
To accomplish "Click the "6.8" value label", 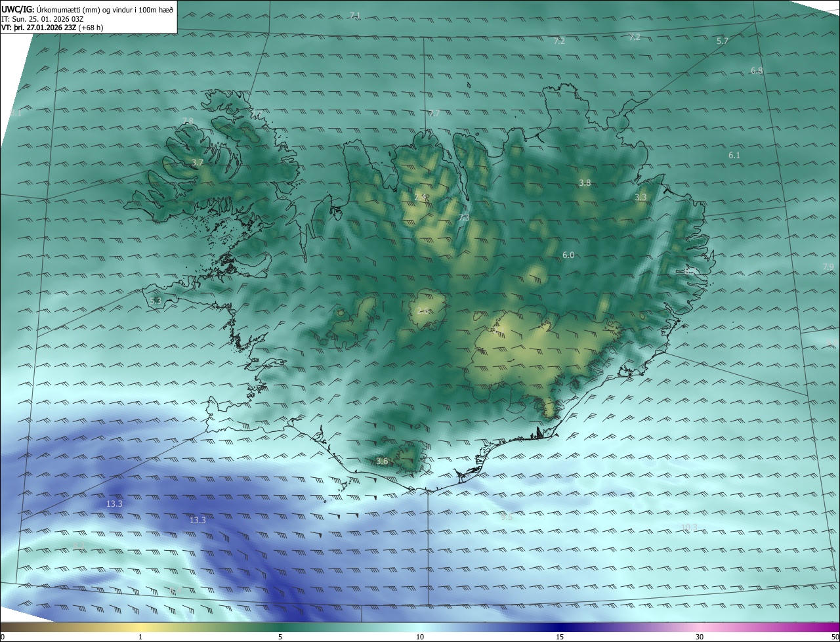I will (x=757, y=70).
